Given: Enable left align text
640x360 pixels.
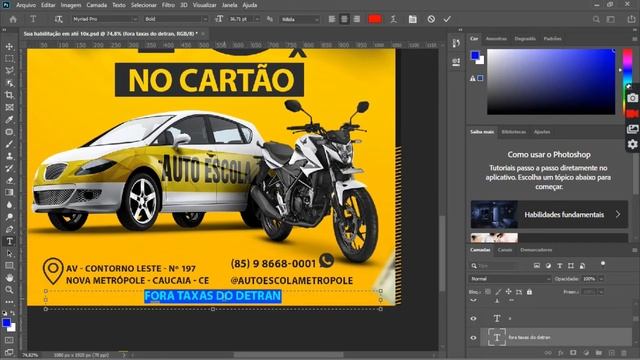Looking at the screenshot, I should pos(332,19).
